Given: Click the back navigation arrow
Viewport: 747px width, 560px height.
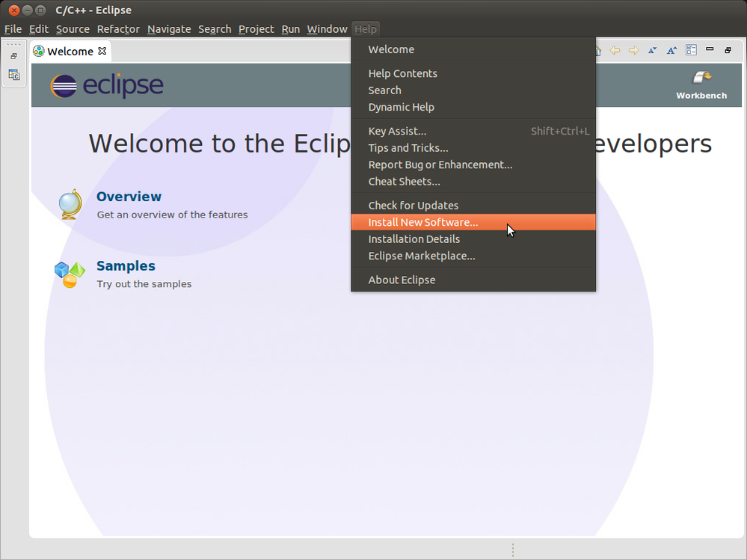Looking at the screenshot, I should 615,50.
